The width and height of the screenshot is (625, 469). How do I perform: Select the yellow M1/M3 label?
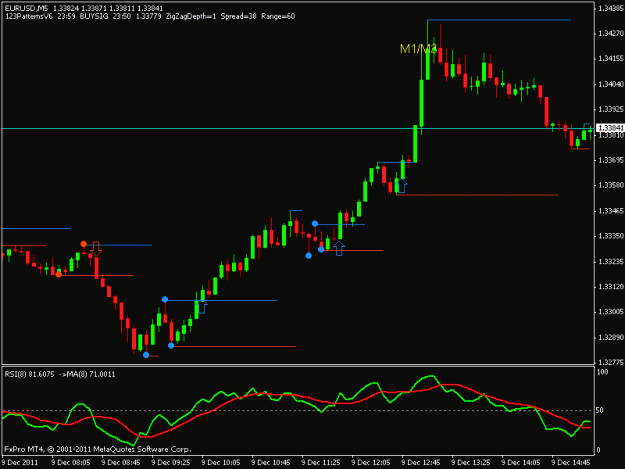pyautogui.click(x=418, y=49)
